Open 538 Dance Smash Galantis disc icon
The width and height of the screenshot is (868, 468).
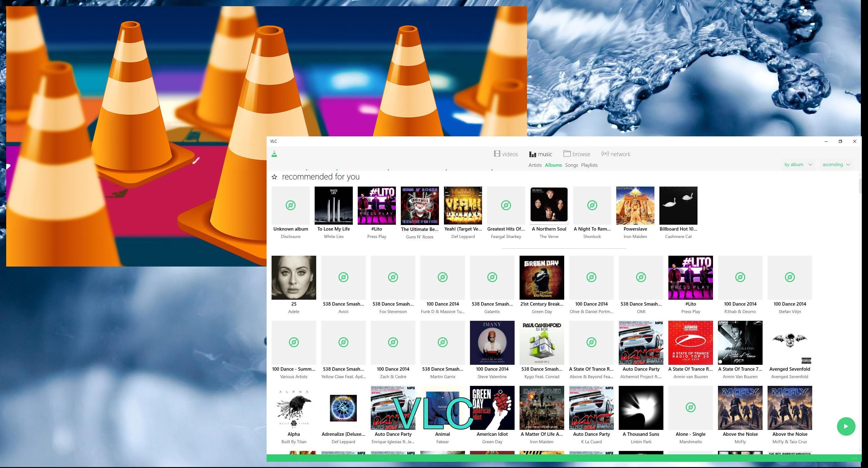click(x=492, y=278)
